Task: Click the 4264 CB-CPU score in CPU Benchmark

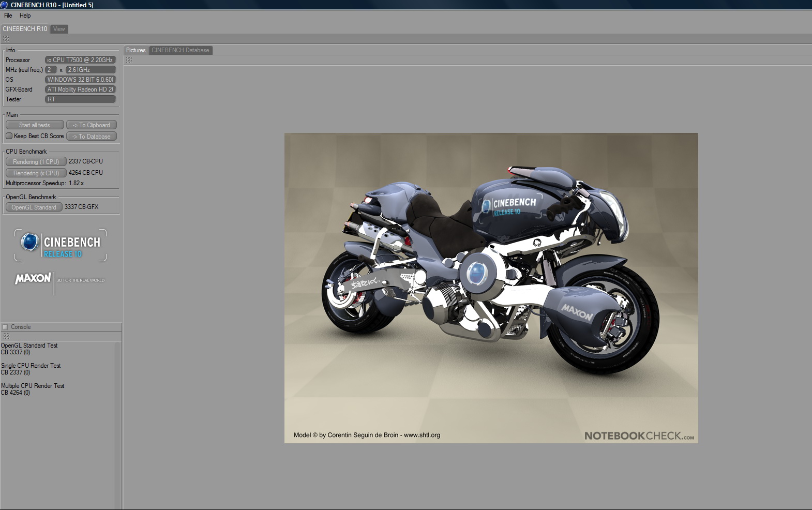Action: 86,173
